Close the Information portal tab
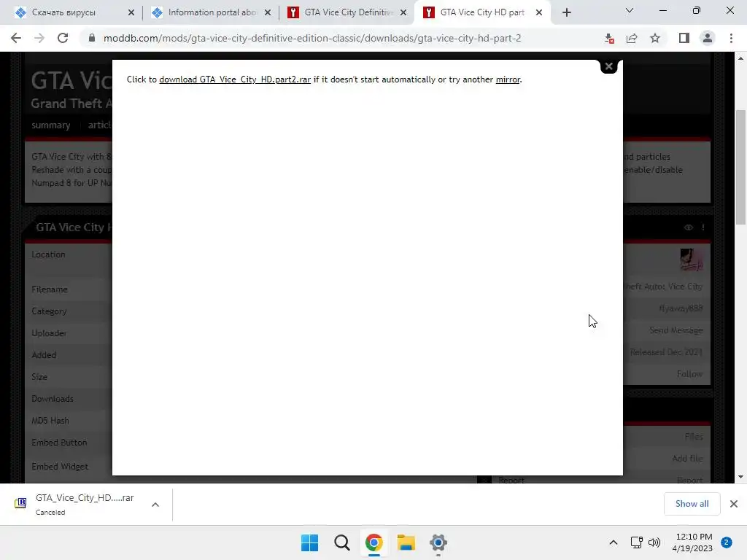 pyautogui.click(x=268, y=12)
